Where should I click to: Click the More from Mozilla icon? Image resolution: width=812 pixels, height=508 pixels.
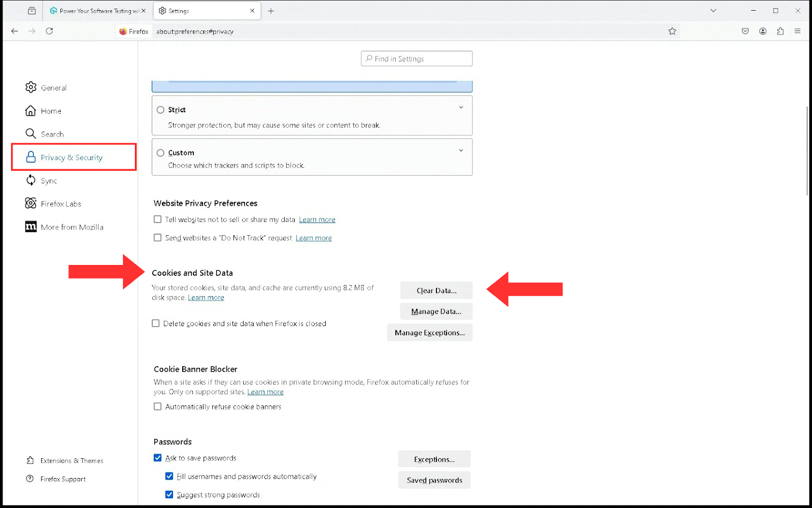31,227
